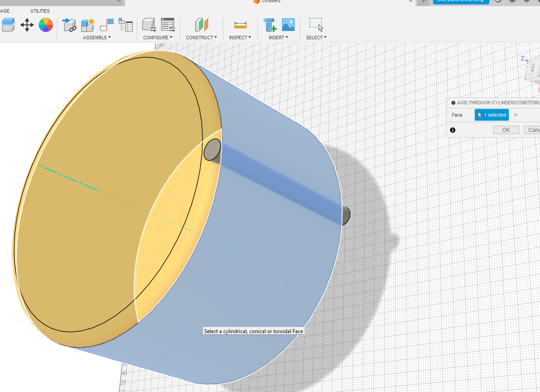Screen dimensions: 540x392
Task: Expand the CONSTRUCT dropdown menu
Action: coord(201,38)
